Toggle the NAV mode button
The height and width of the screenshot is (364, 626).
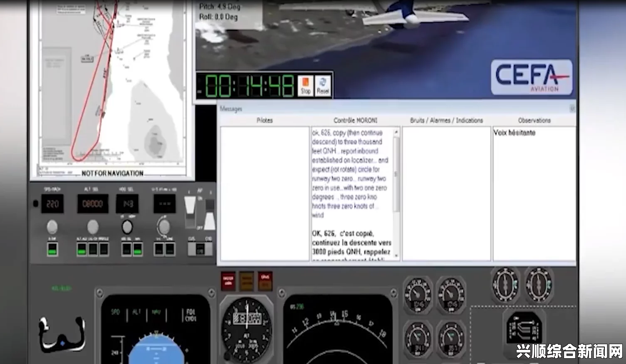click(x=137, y=249)
